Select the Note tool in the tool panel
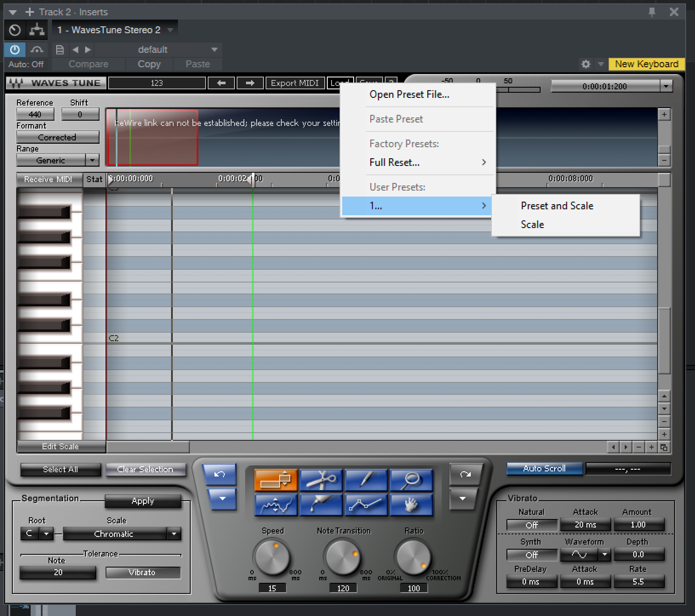Image resolution: width=695 pixels, height=616 pixels. pyautogui.click(x=276, y=480)
